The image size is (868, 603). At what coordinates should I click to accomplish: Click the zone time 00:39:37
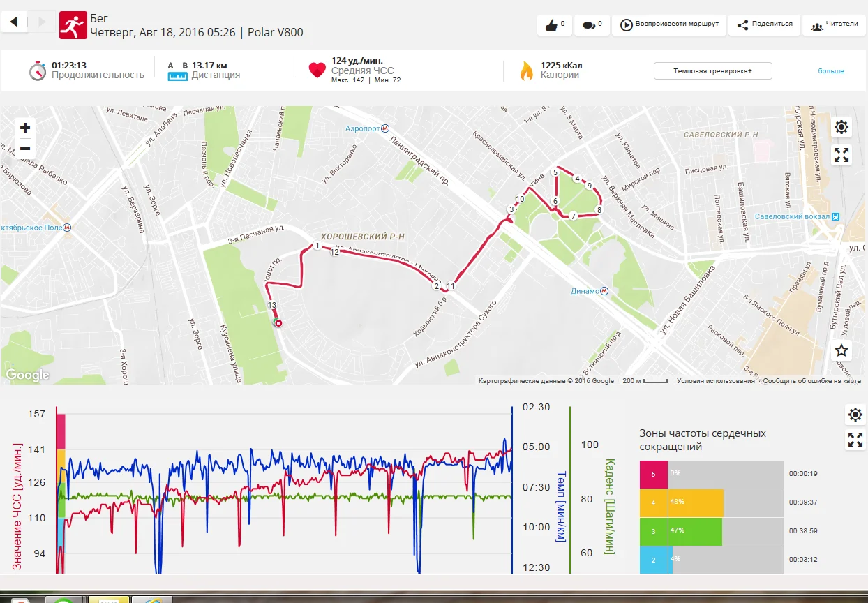[x=803, y=502]
